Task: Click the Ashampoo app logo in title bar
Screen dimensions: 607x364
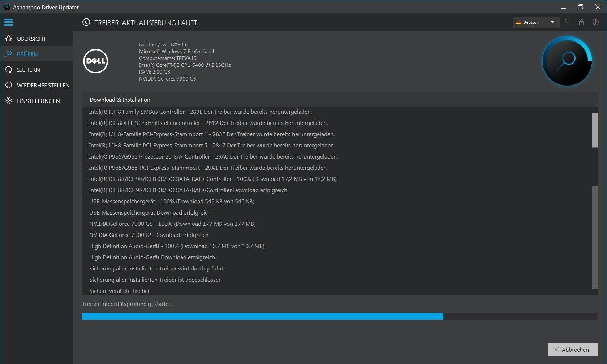Action: click(x=7, y=7)
